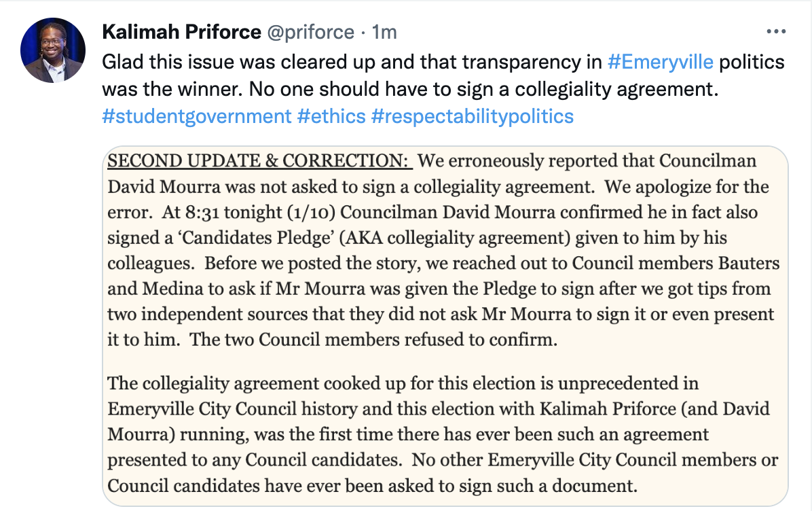This screenshot has width=812, height=511.
Task: Follow the #Emeryville hashtag
Action: (x=660, y=62)
